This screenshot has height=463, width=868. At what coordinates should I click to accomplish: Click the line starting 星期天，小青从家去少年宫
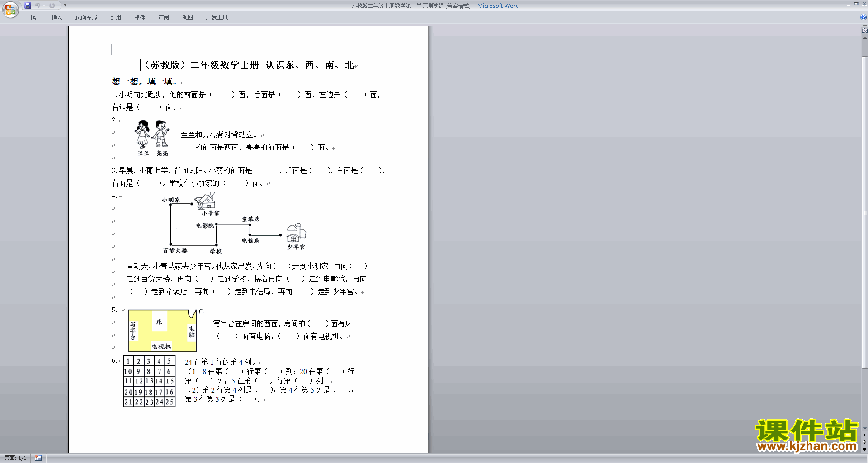[x=247, y=266]
